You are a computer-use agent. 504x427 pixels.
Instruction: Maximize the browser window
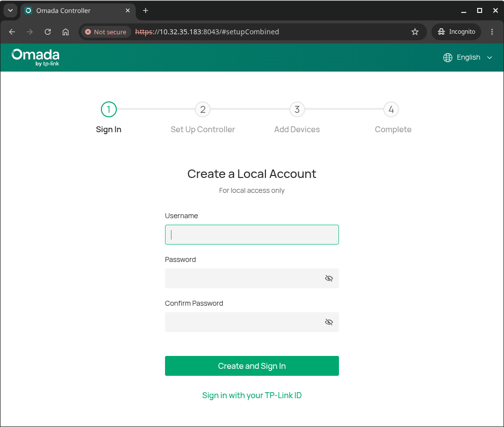pyautogui.click(x=480, y=10)
